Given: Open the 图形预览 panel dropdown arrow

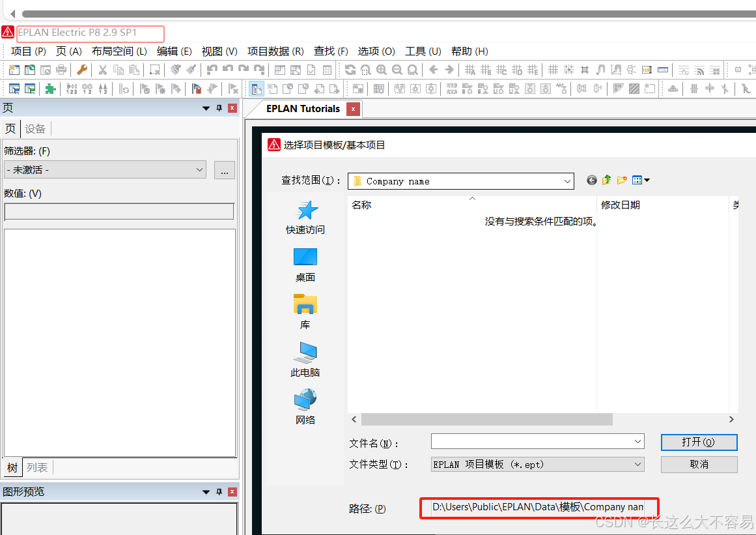Looking at the screenshot, I should [206, 492].
